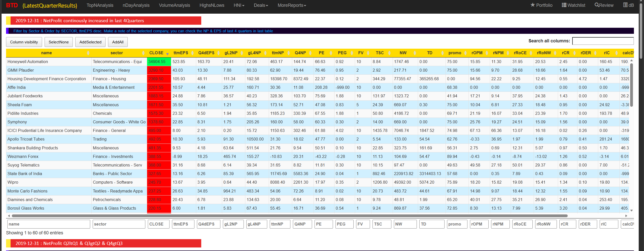Sort table by ttmEPS column
This screenshot has width=644, height=251.
pyautogui.click(x=183, y=53)
